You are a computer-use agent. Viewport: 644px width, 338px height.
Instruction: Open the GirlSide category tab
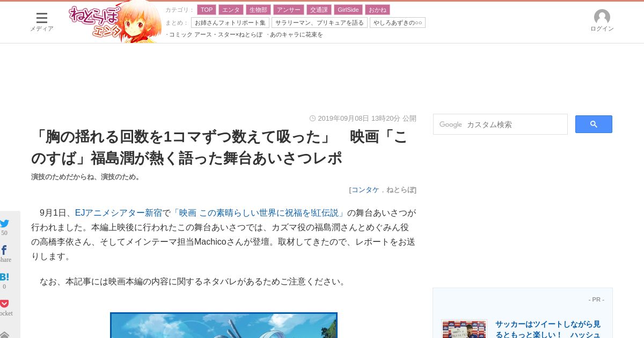pos(348,10)
